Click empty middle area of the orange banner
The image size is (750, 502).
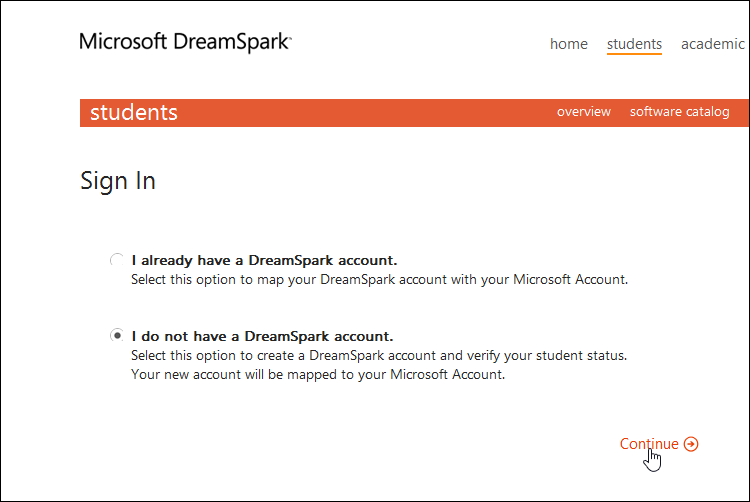360,112
